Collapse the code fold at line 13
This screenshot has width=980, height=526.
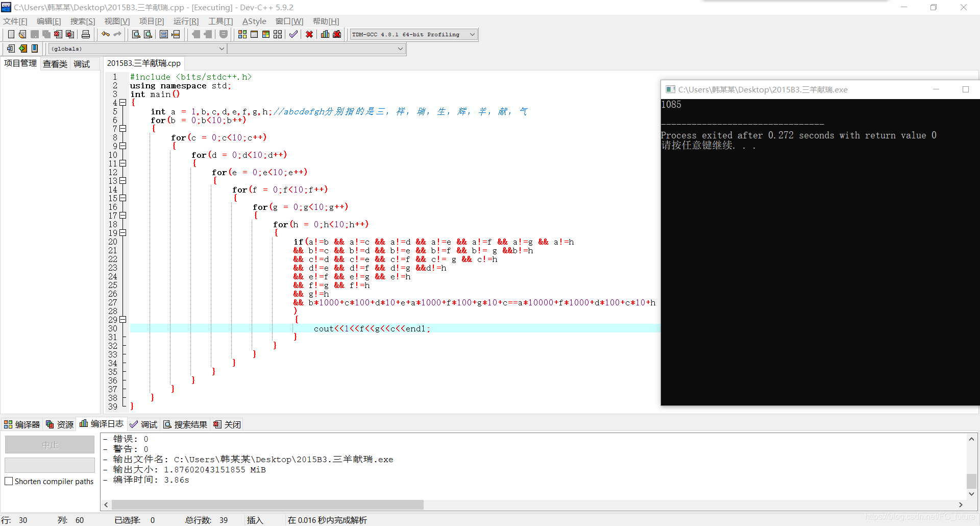(x=123, y=181)
